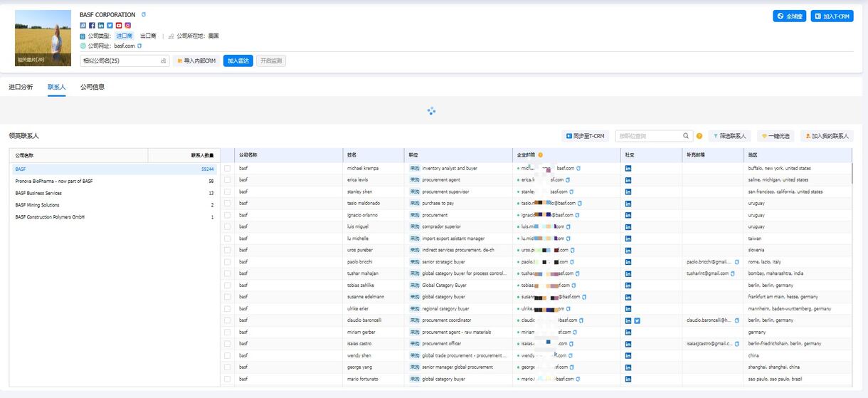This screenshot has height=398, width=868.
Task: Copy ignacio orlanno's company email
Action: (578, 215)
